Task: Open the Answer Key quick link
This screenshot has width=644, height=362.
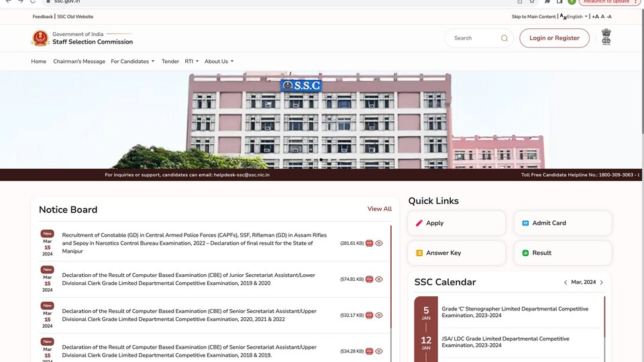Action: point(456,253)
